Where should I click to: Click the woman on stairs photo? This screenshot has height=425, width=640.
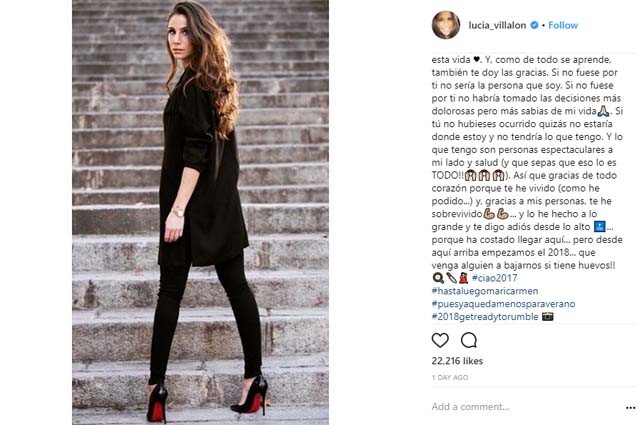200,212
